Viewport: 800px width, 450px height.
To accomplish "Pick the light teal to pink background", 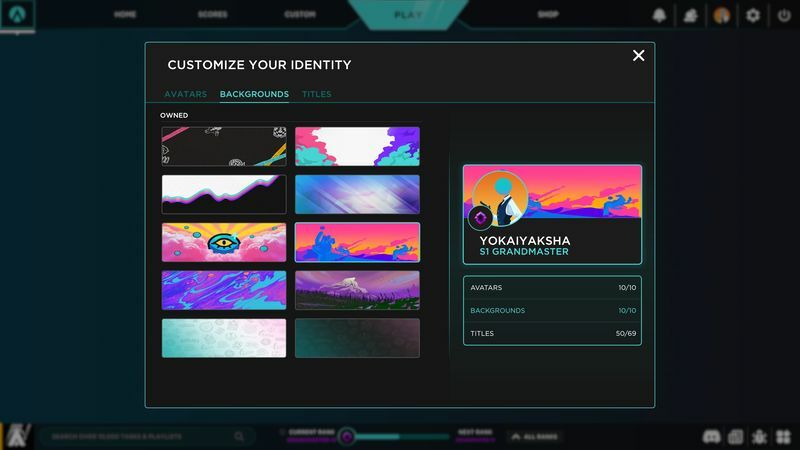I will tap(224, 338).
